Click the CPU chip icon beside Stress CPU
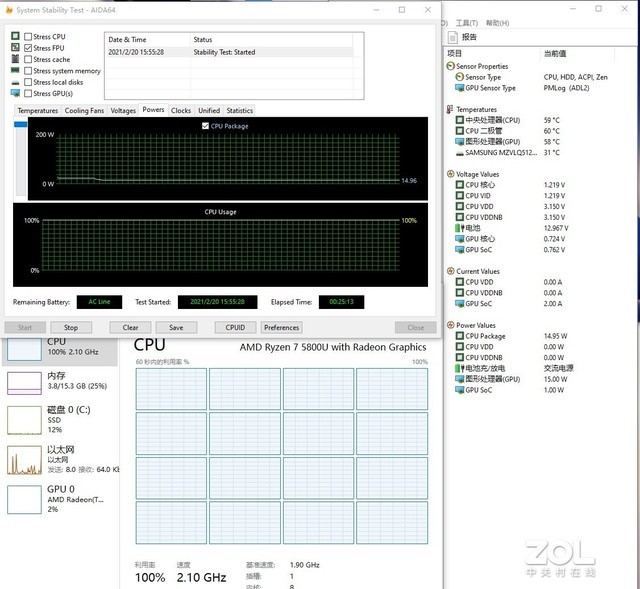Screen dimensions: 640x589 coord(15,36)
